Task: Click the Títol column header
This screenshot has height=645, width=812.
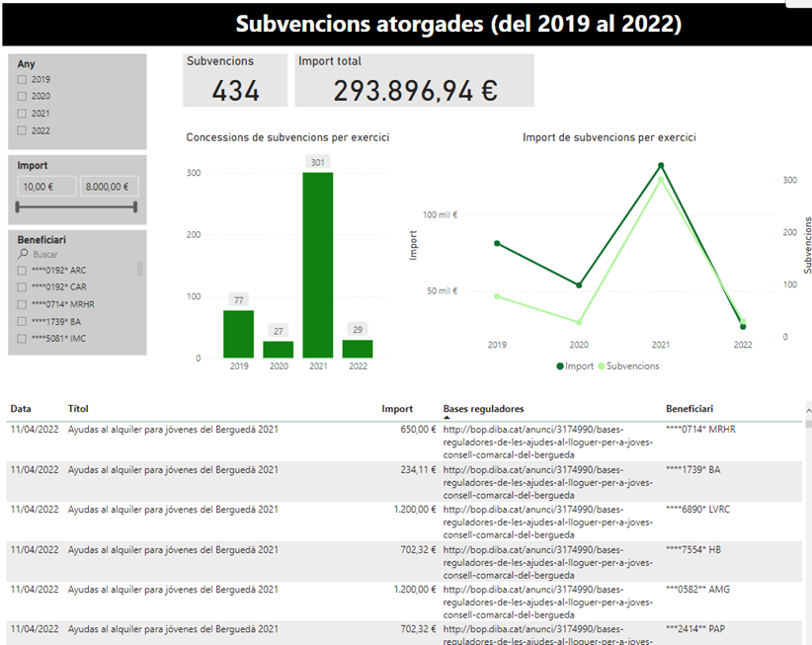Action: tap(78, 408)
